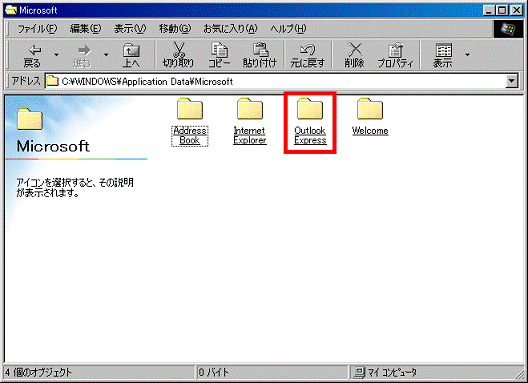The image size is (528, 383).
Task: Click the Internet Explorer folder label
Action: click(x=250, y=136)
